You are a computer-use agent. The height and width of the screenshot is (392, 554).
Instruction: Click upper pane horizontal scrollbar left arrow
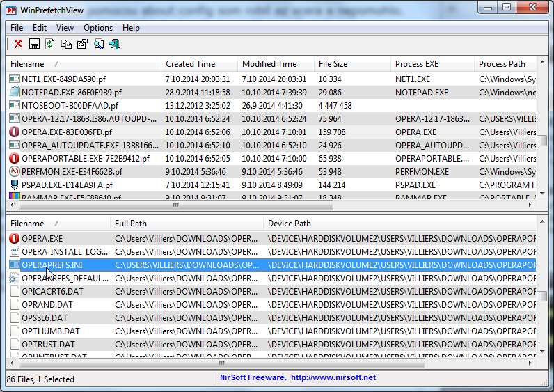click(x=13, y=205)
